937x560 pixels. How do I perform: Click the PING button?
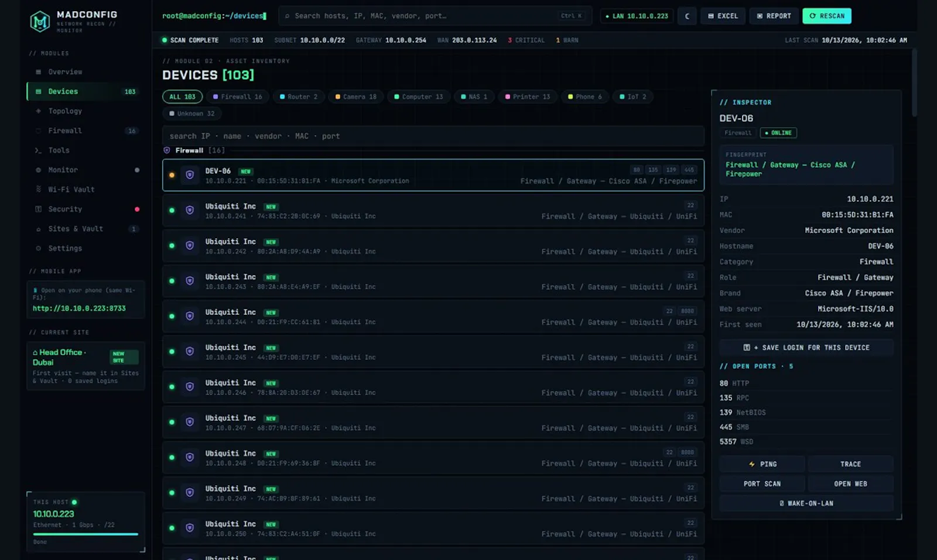click(762, 464)
